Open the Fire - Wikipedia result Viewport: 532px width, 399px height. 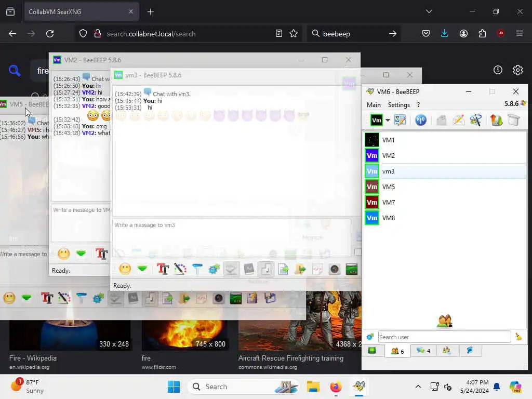click(x=33, y=358)
